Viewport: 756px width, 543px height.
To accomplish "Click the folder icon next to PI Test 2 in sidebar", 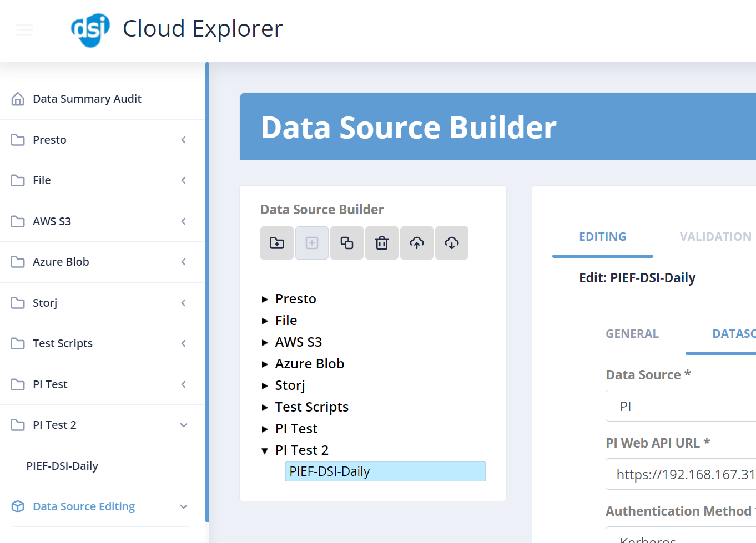I will coord(18,425).
